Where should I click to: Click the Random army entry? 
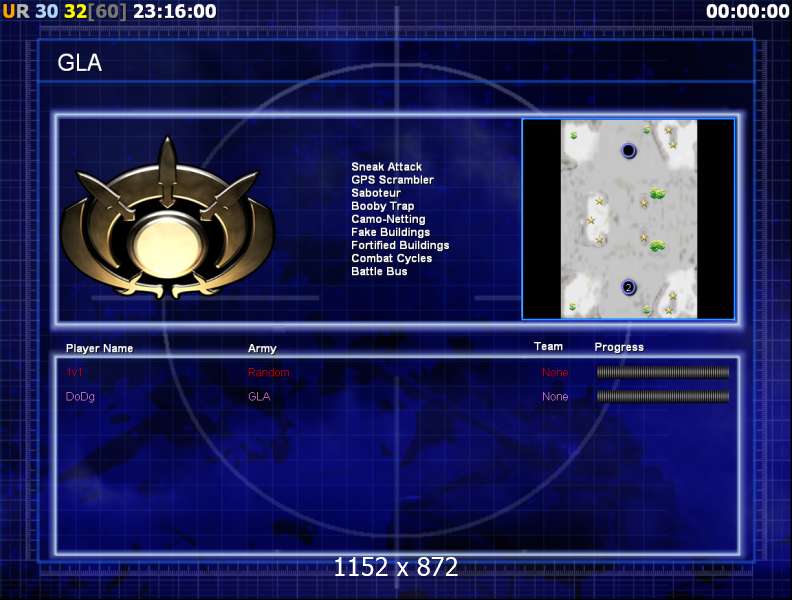click(x=268, y=372)
